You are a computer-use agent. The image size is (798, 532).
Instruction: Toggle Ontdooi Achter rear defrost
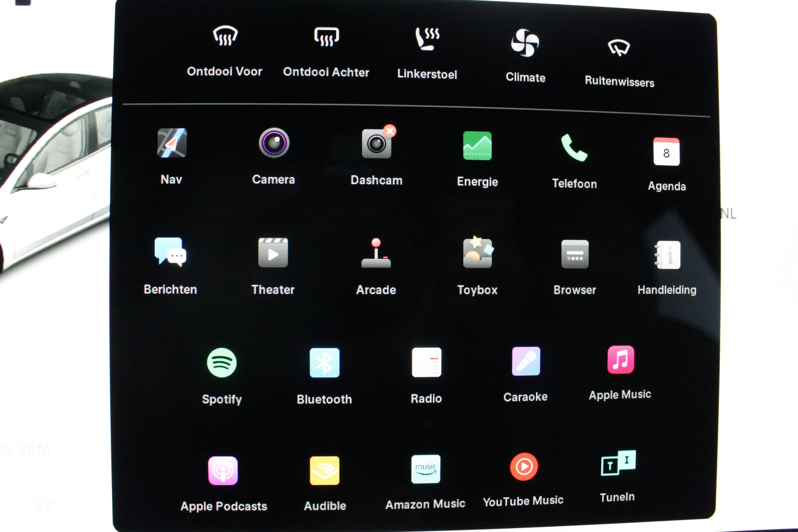[x=326, y=37]
